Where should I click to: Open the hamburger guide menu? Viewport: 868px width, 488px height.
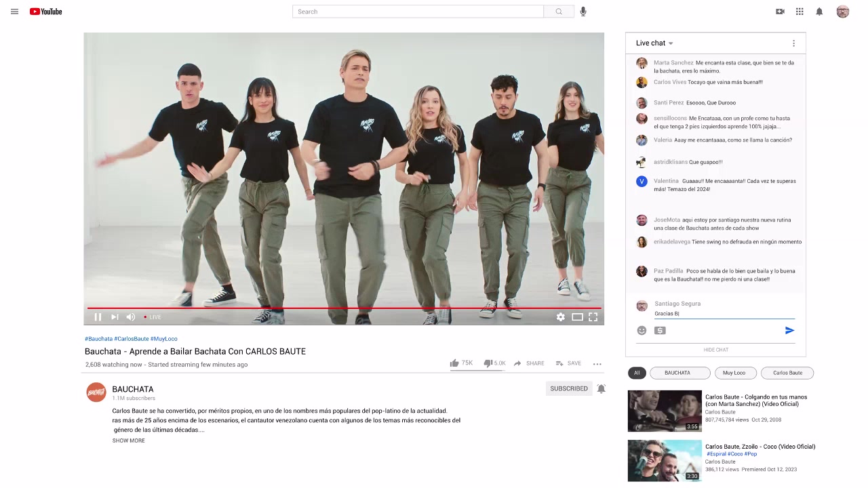coord(14,12)
